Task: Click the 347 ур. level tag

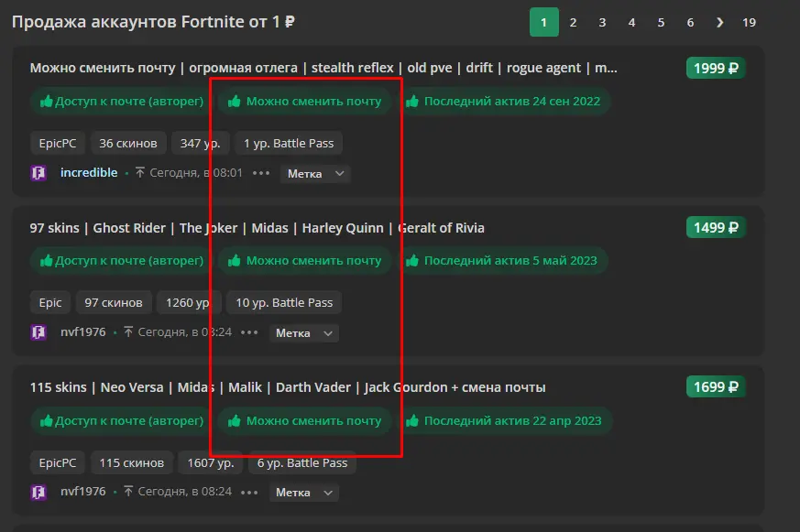Action: [200, 143]
